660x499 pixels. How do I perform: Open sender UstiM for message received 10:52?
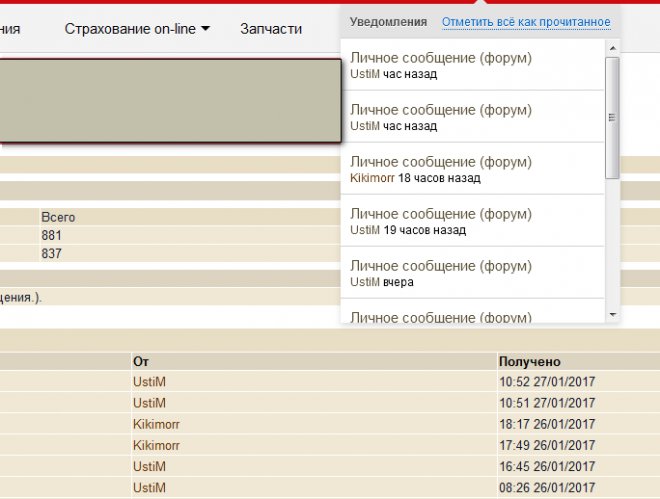tap(148, 382)
